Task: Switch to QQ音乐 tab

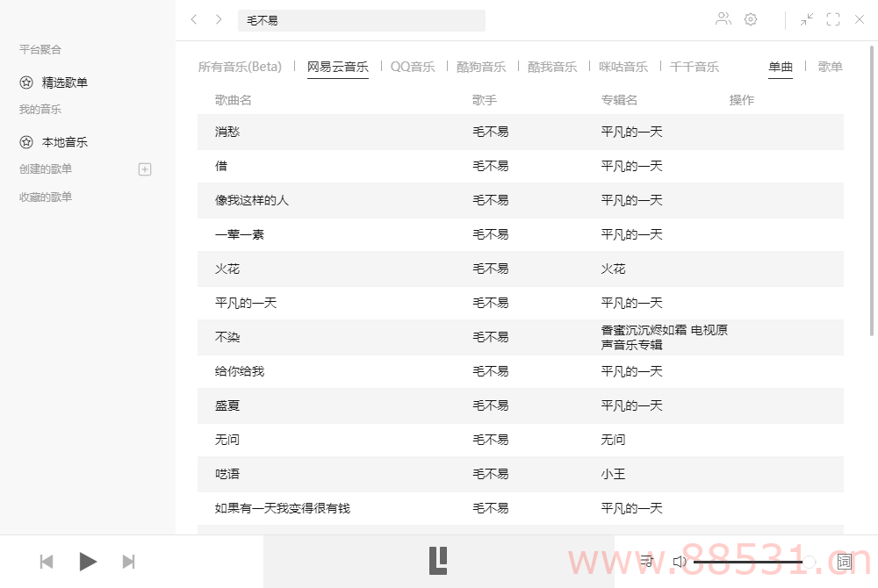Action: point(413,67)
